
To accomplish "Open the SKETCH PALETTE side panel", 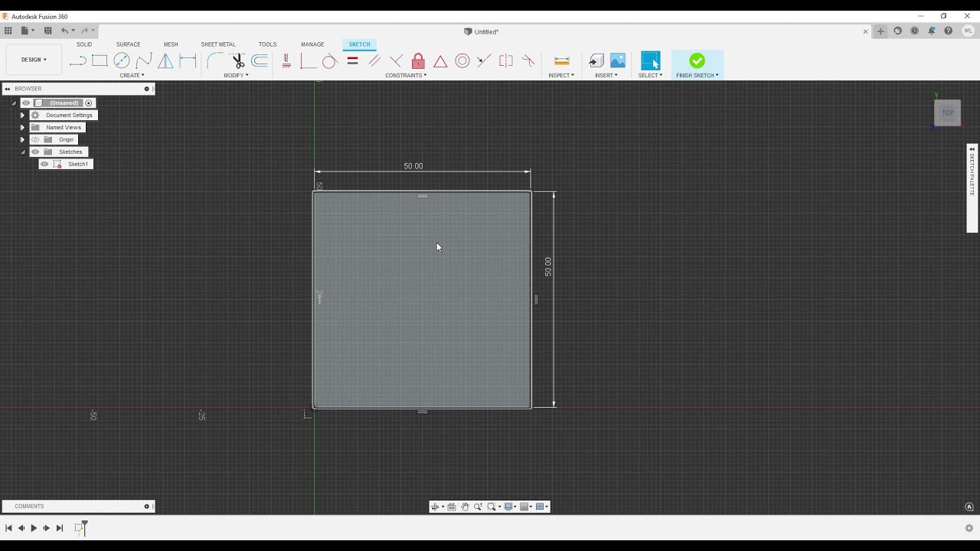I will pyautogui.click(x=972, y=187).
